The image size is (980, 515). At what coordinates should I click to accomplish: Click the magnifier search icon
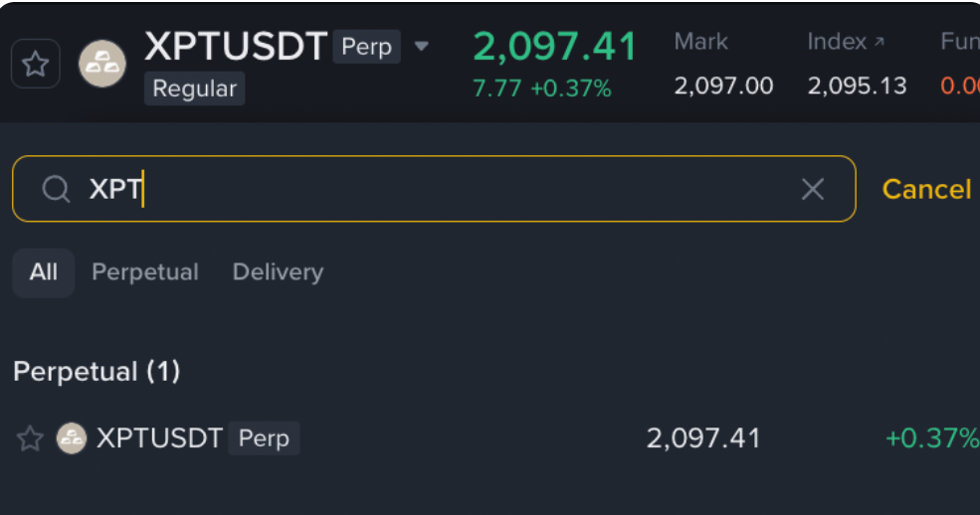[56, 189]
